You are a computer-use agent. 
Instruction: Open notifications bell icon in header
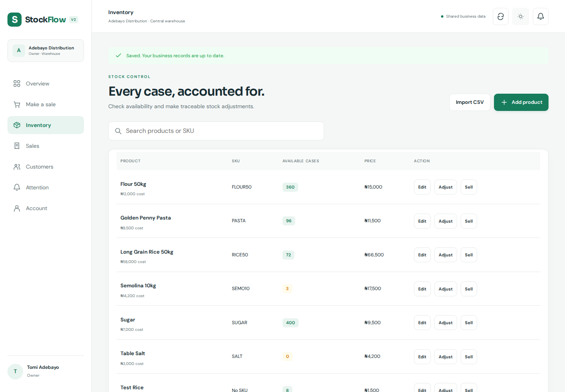coord(541,16)
